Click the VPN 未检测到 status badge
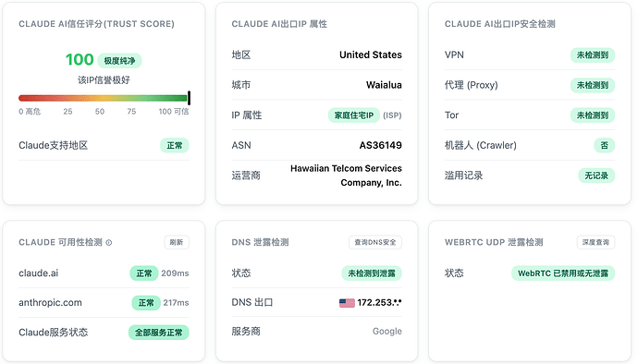Viewport: 638px width, 364px height. [593, 55]
